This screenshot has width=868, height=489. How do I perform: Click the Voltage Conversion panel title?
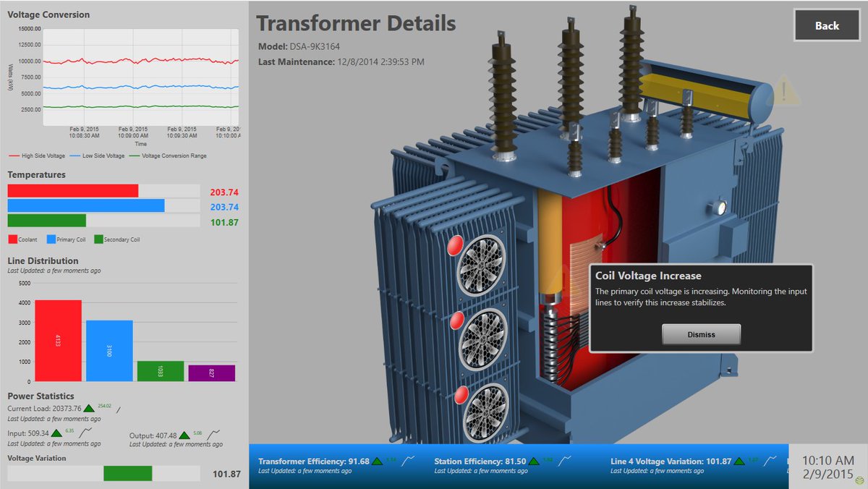pos(48,14)
